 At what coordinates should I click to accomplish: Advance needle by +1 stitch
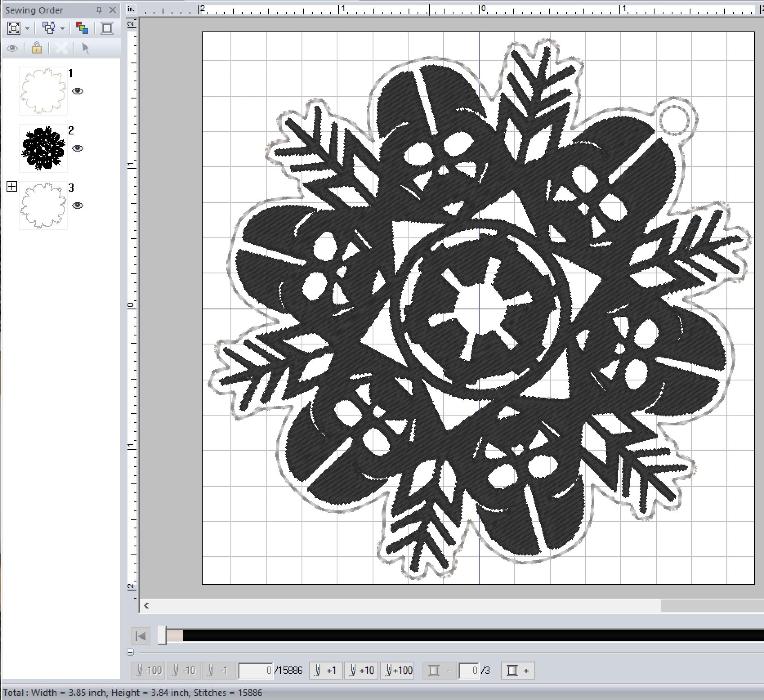325,671
